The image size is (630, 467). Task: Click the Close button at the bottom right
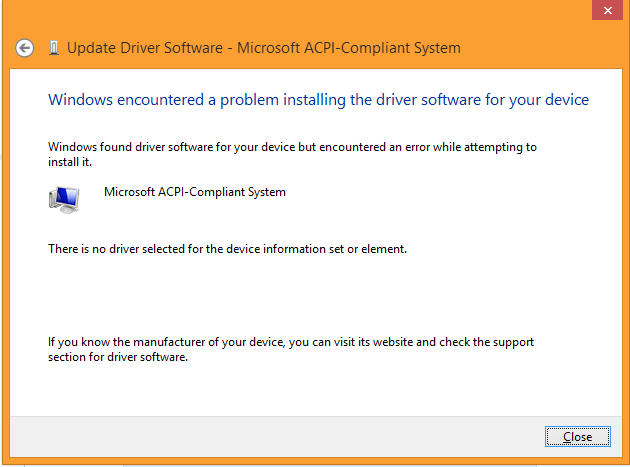click(x=578, y=436)
